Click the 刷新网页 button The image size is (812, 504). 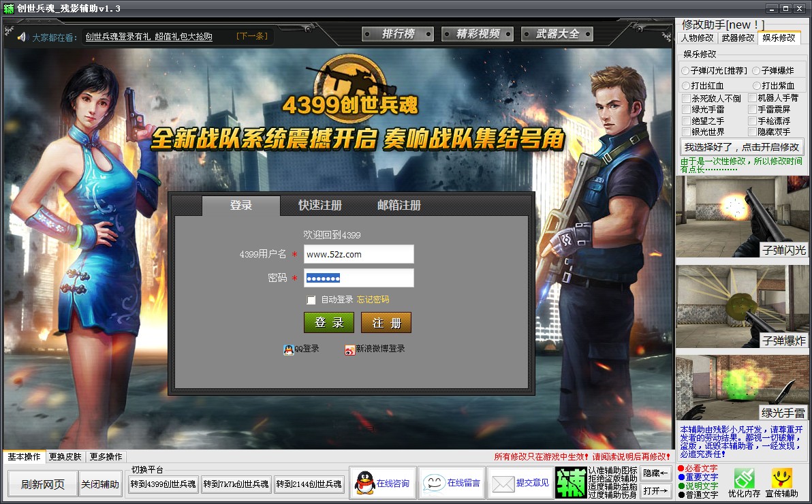coord(42,484)
